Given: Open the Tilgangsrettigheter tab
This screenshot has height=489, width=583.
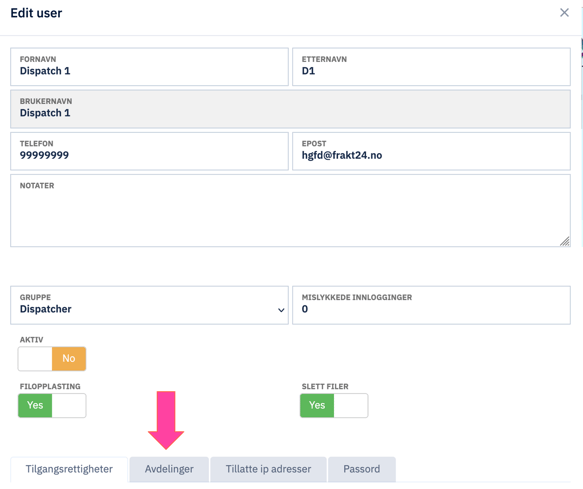Looking at the screenshot, I should (x=69, y=469).
